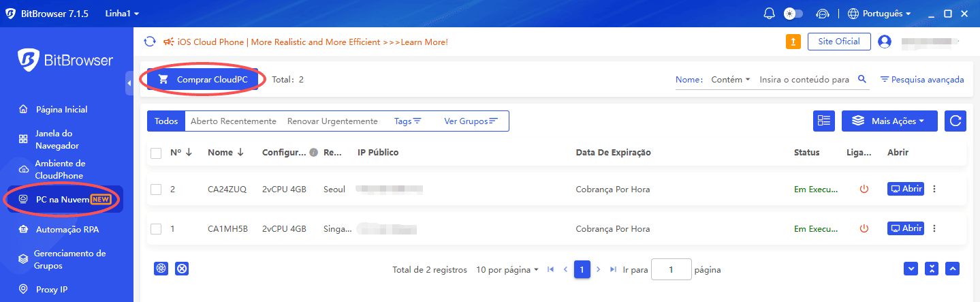Click Cobrança Por Hora in row CA24ZUQ
This screenshot has height=302, width=980.
(613, 189)
